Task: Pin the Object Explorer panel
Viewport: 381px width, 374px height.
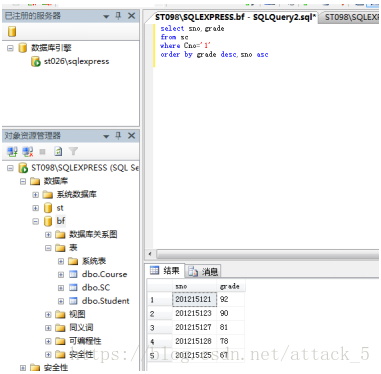Action: [x=118, y=136]
